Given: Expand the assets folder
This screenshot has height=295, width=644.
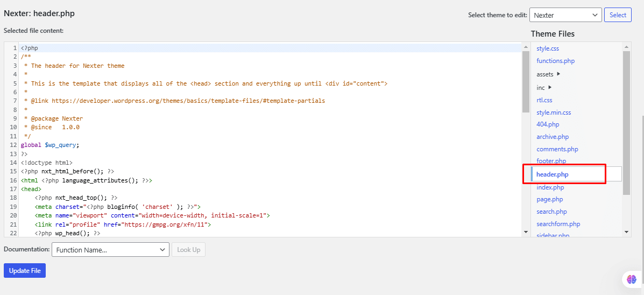Looking at the screenshot, I should tap(548, 74).
